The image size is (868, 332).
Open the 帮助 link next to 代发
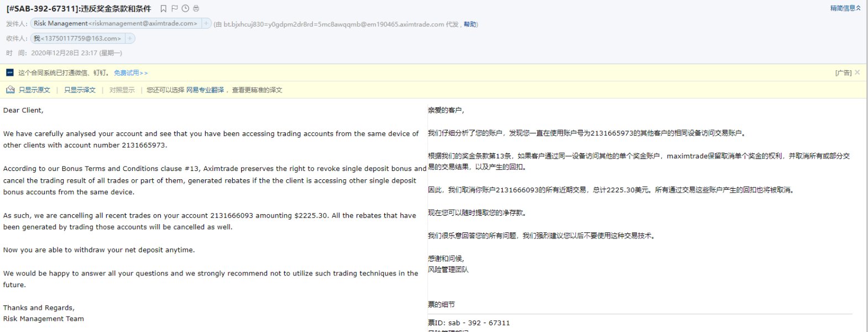470,24
